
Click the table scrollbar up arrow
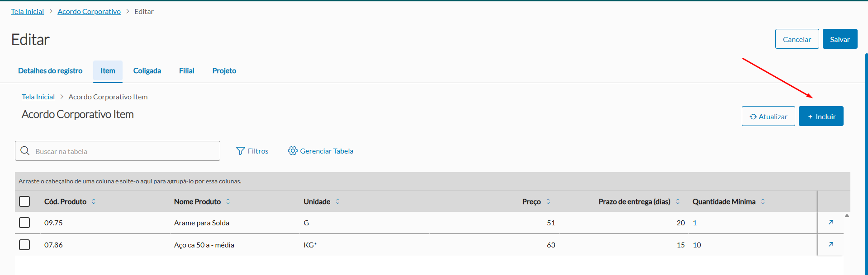click(847, 216)
